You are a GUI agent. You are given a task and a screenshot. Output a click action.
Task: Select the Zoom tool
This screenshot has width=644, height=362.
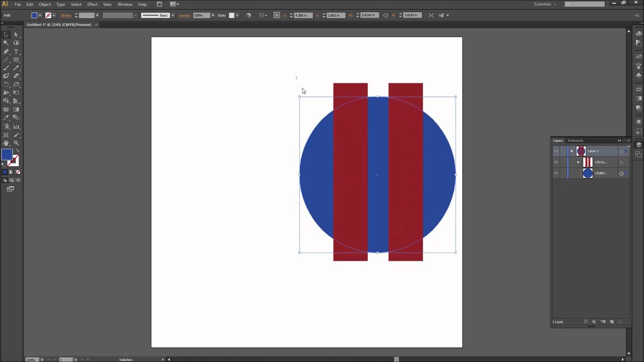[x=16, y=143]
